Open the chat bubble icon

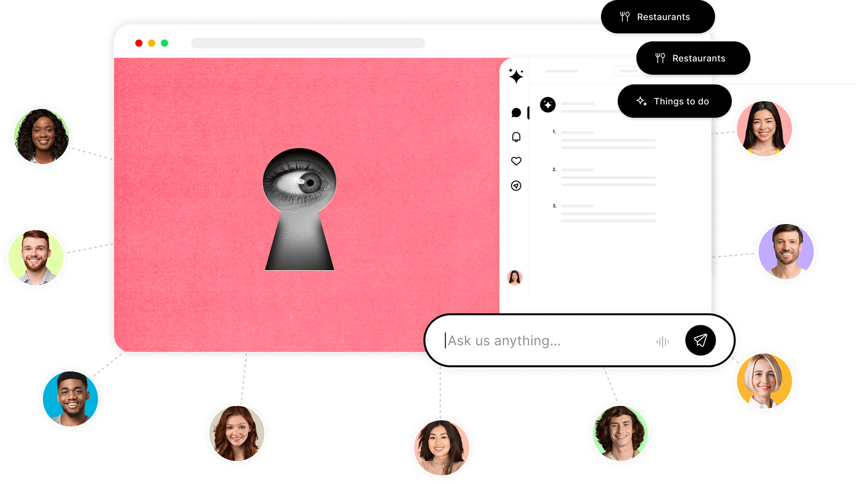click(516, 113)
